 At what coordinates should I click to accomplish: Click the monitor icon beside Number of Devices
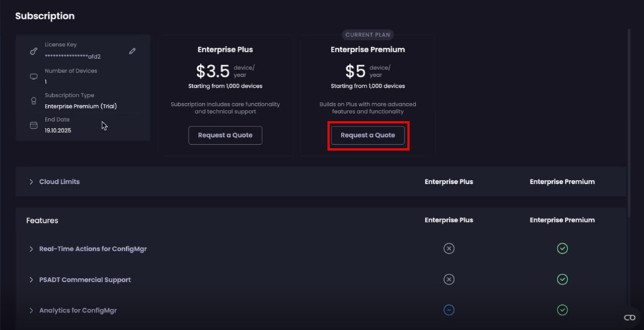pyautogui.click(x=34, y=77)
